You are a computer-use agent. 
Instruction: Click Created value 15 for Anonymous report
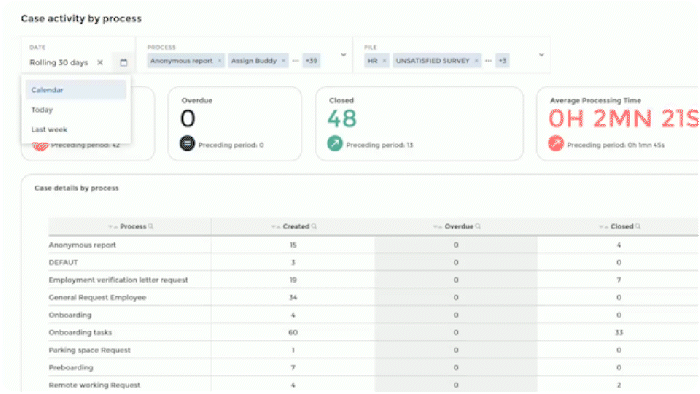point(293,245)
